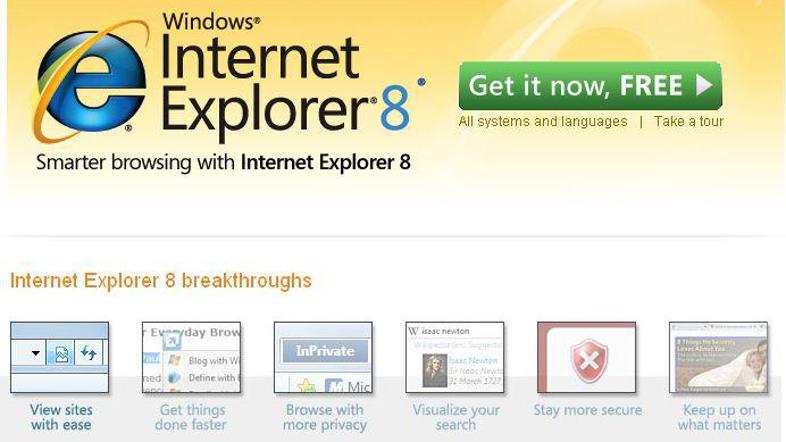Click the red shield security icon
Image resolution: width=786 pixels, height=442 pixels.
pyautogui.click(x=589, y=360)
